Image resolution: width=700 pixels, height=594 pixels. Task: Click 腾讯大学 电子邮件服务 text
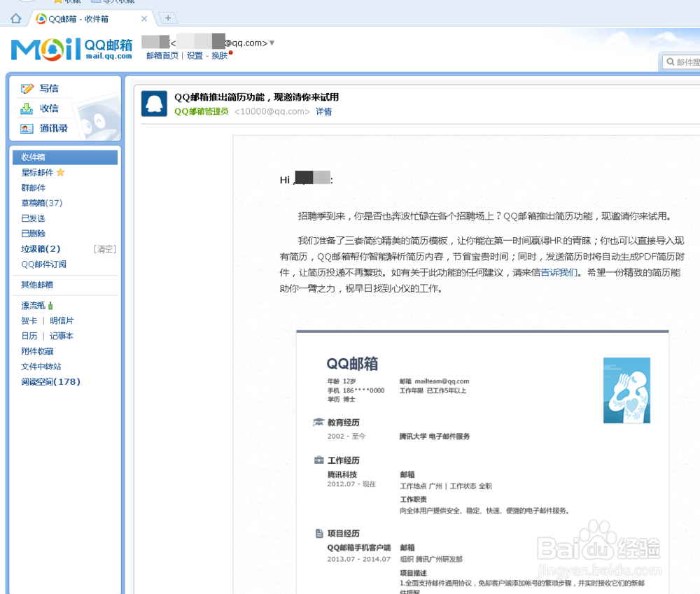coord(435,437)
